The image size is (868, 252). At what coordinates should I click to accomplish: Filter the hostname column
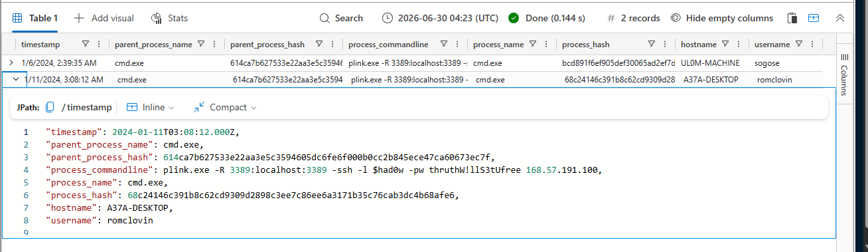(725, 45)
